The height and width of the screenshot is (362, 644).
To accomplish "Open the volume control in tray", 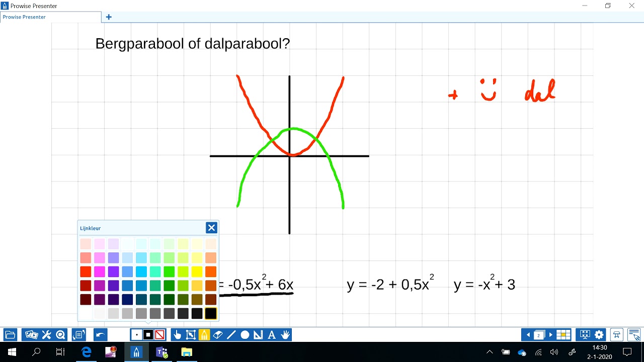I will coord(554,352).
